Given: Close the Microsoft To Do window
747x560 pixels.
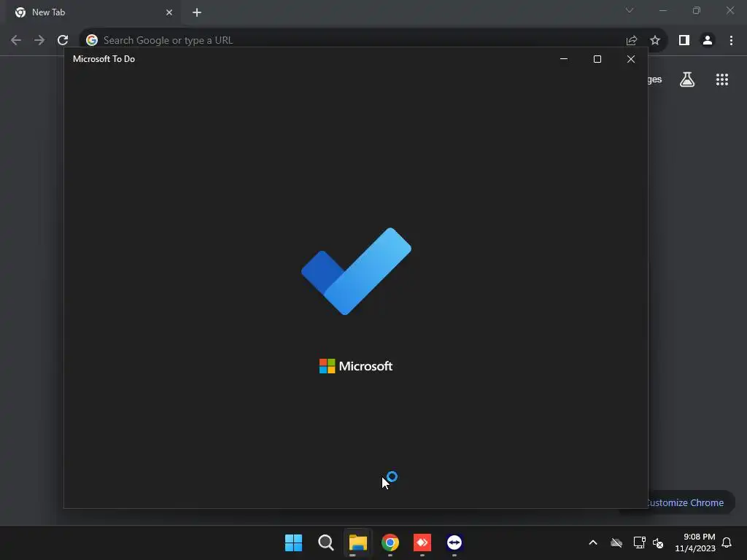Looking at the screenshot, I should (631, 59).
